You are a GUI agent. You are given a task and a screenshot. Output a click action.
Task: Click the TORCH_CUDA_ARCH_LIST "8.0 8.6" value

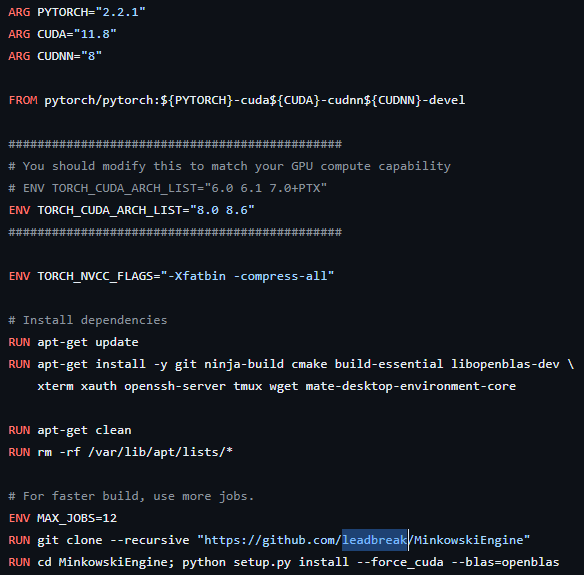click(x=222, y=210)
